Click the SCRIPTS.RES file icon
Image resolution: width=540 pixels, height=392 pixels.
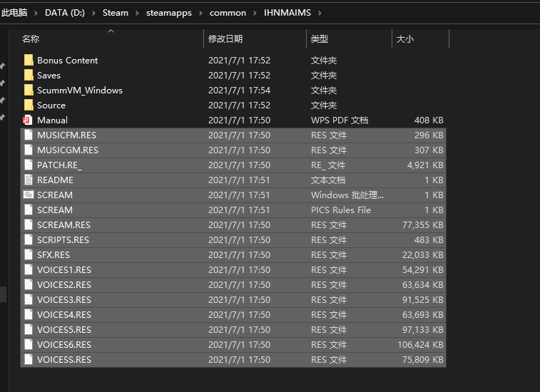(29, 240)
